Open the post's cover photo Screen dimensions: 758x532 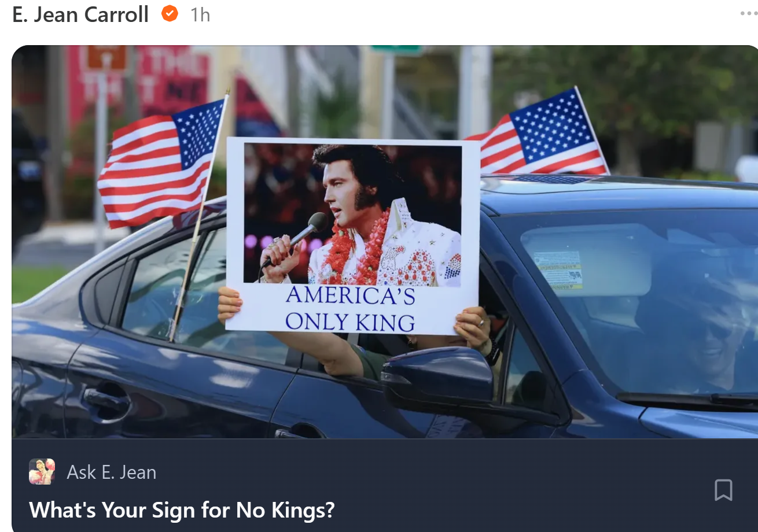385,242
